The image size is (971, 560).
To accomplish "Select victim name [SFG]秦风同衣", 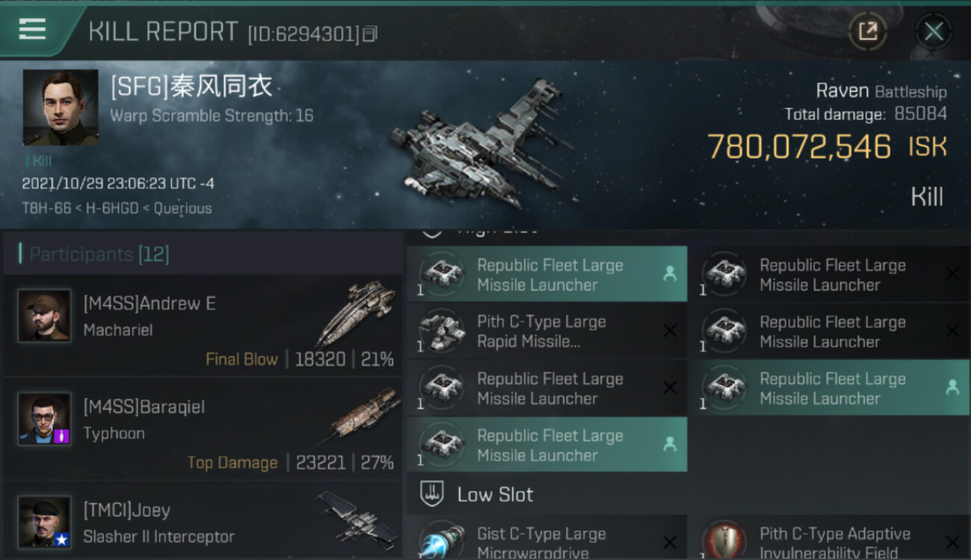I will point(191,87).
